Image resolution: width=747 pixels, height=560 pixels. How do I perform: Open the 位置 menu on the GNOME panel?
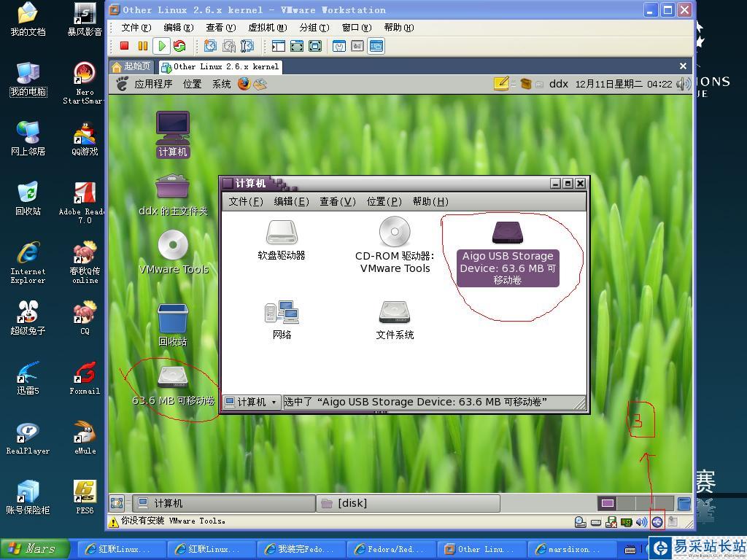point(192,85)
